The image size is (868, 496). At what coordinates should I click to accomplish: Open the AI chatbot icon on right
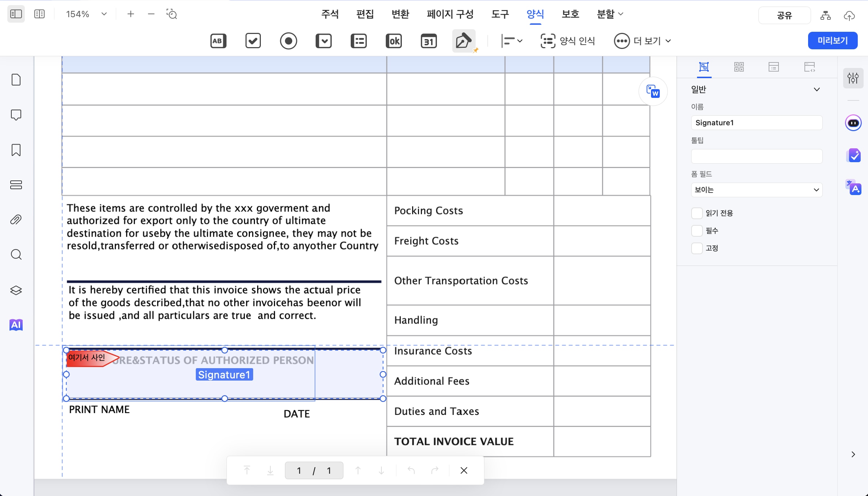(x=853, y=123)
